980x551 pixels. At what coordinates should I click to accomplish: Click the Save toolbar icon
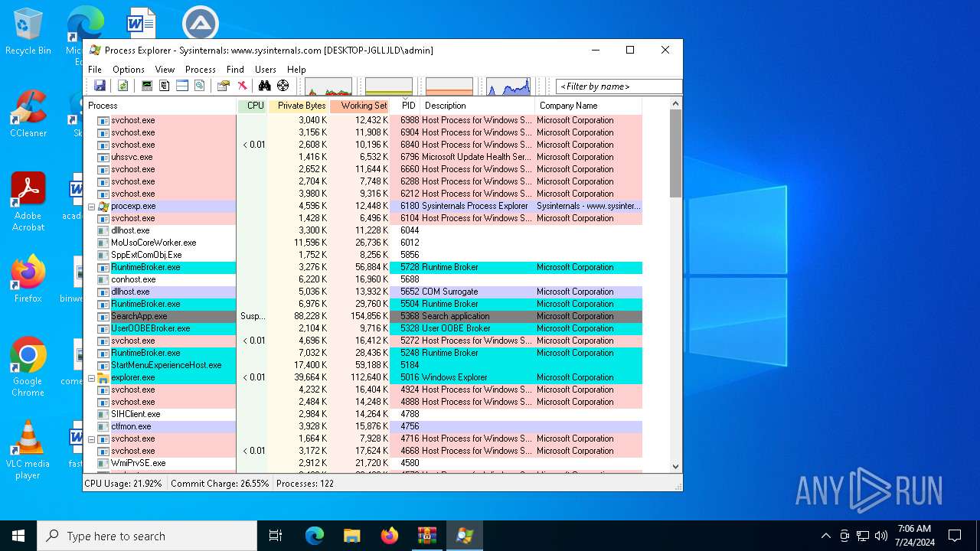[x=100, y=86]
